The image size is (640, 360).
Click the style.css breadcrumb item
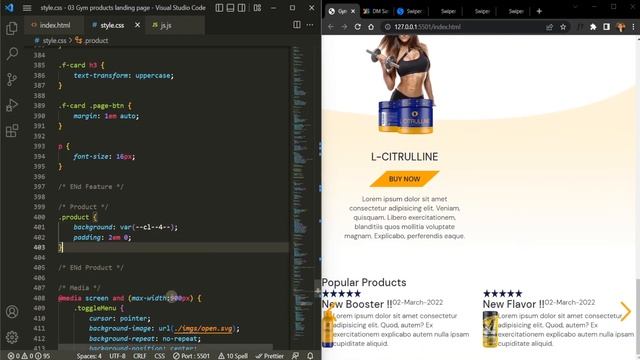pyautogui.click(x=54, y=40)
